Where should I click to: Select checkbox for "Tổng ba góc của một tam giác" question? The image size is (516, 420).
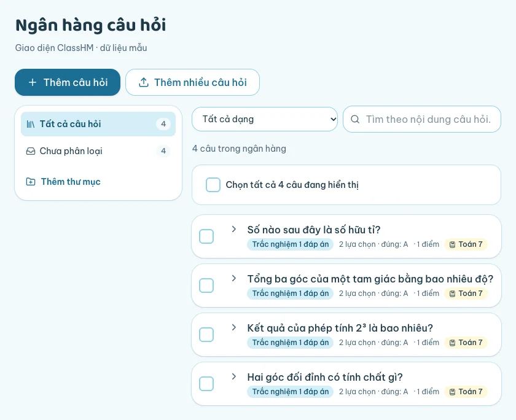click(x=206, y=286)
